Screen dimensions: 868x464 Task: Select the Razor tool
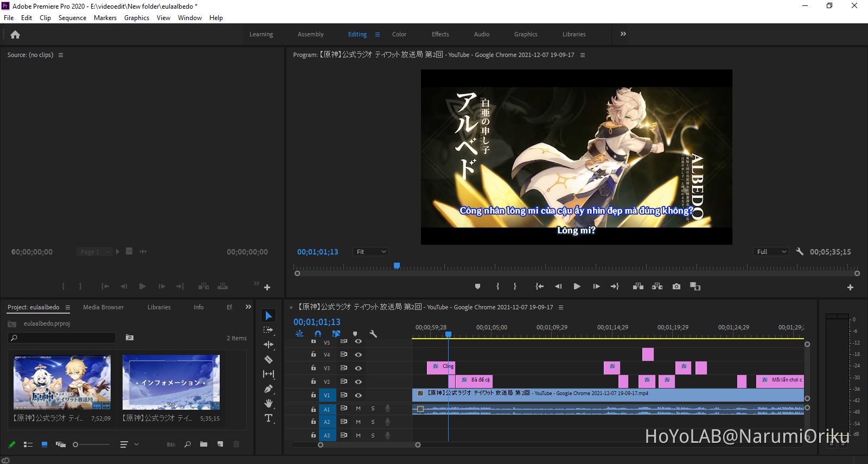tap(269, 359)
